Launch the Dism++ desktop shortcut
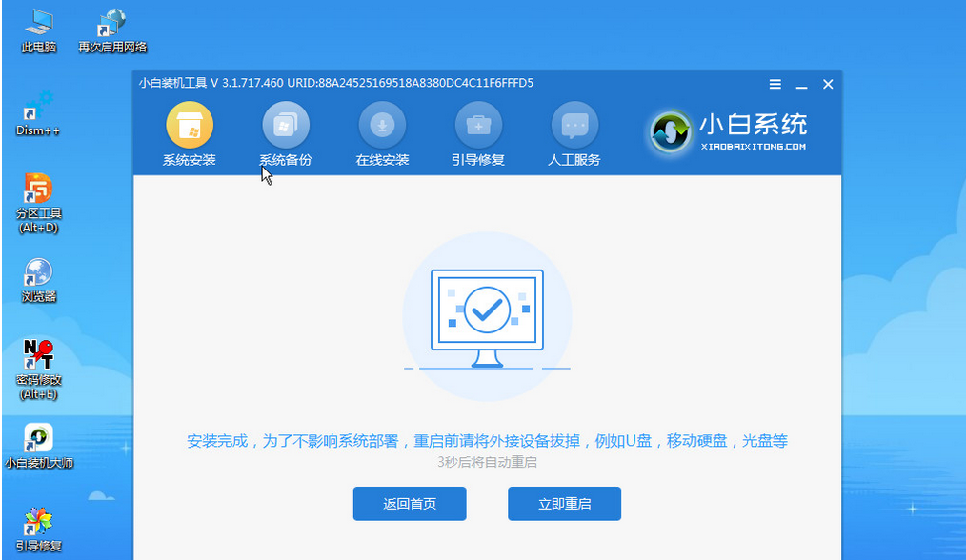 (x=38, y=114)
